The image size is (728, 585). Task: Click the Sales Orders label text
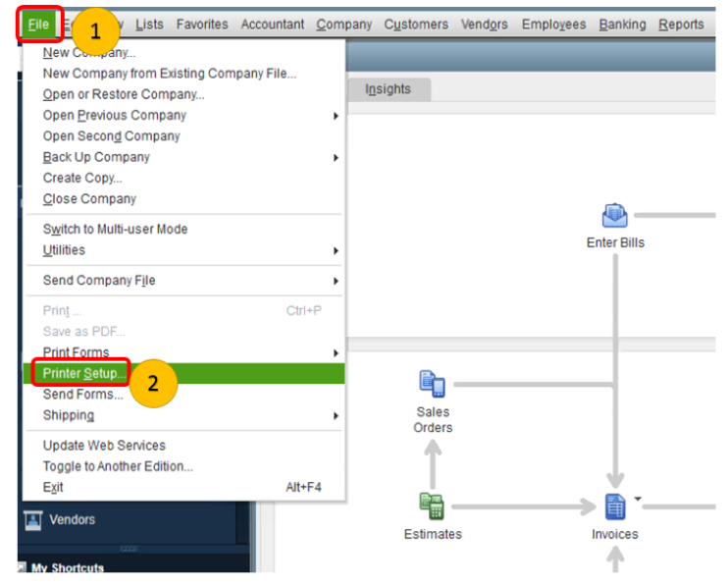pos(433,419)
